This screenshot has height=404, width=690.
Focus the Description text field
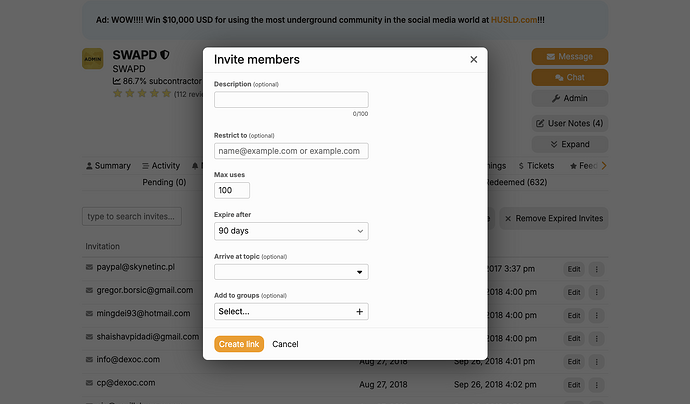[291, 99]
